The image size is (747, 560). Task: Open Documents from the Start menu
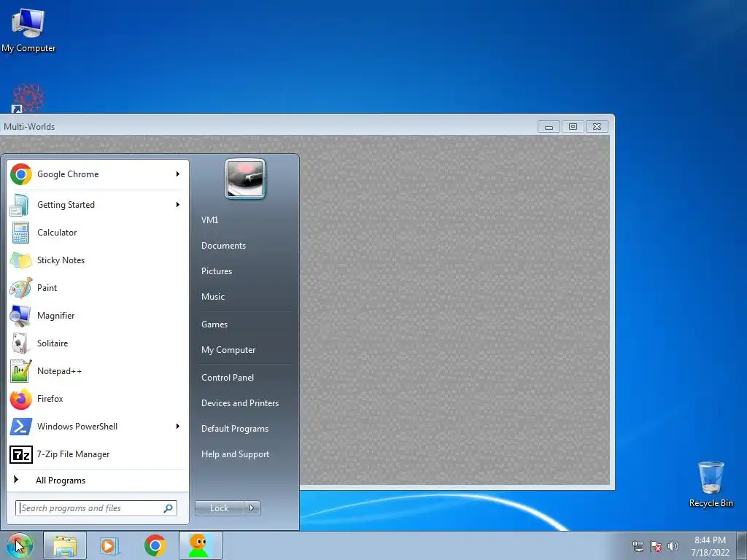coord(223,246)
